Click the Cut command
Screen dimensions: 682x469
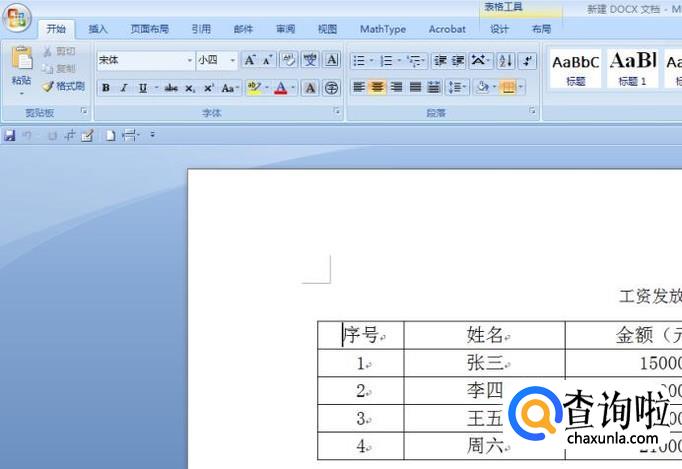coord(59,51)
